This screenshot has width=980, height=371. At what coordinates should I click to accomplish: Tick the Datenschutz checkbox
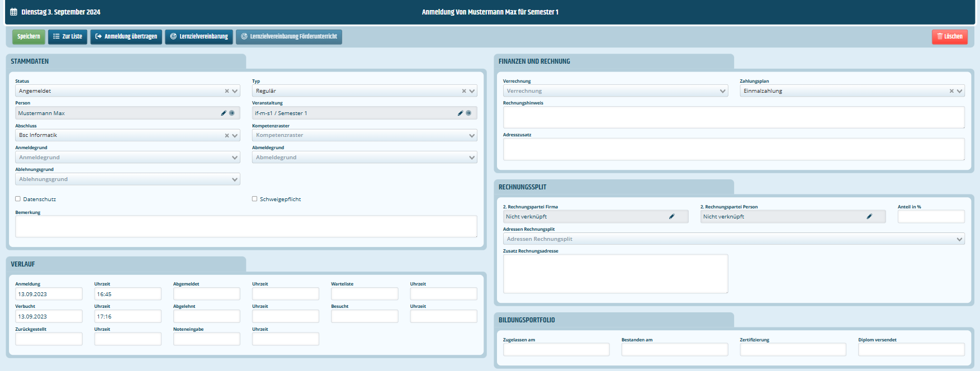18,199
